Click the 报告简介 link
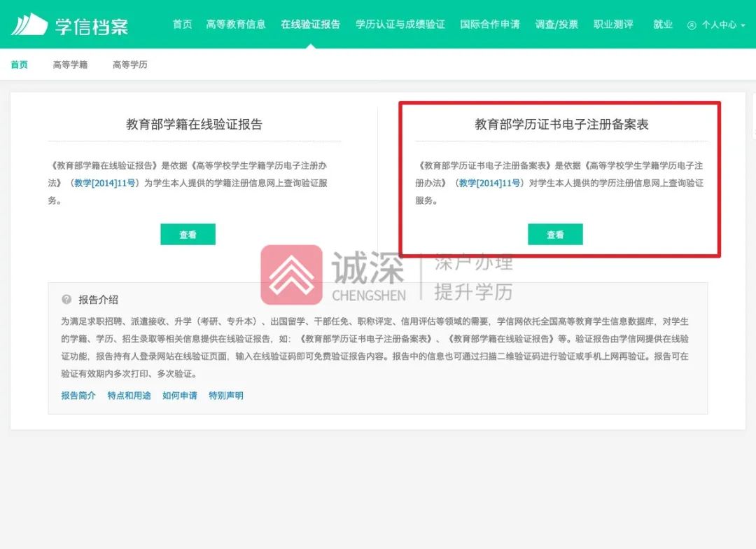 click(77, 395)
